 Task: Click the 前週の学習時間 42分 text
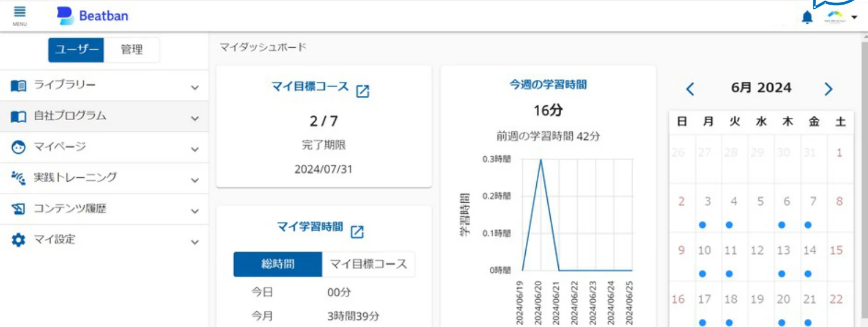click(548, 136)
